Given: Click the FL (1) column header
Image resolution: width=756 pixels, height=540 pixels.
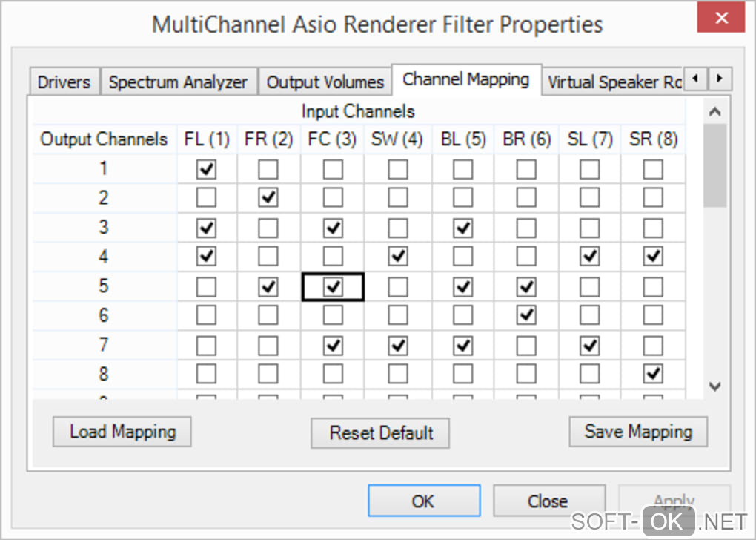Looking at the screenshot, I should tap(207, 139).
